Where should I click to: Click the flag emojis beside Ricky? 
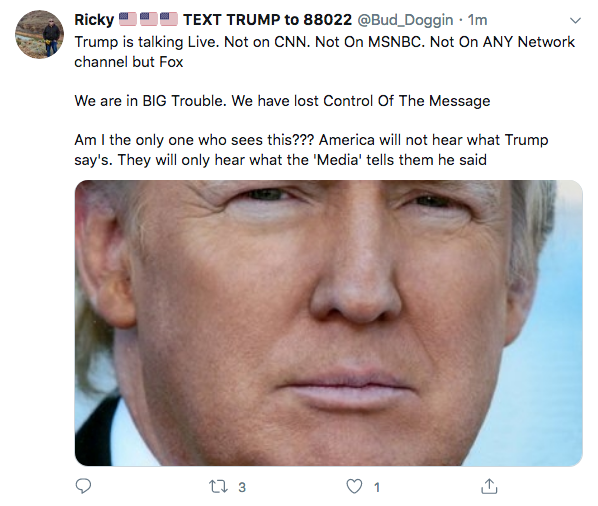[x=148, y=19]
